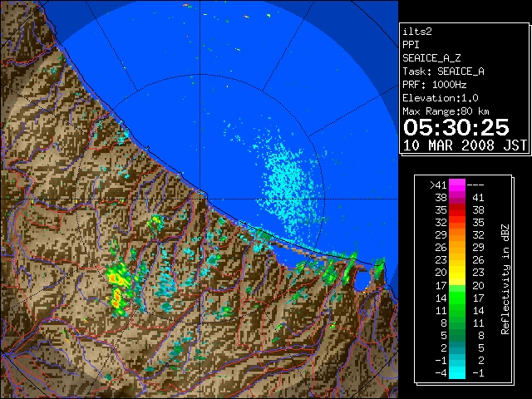Click the '>41' legend label
This screenshot has height=399, width=532.
438,185
